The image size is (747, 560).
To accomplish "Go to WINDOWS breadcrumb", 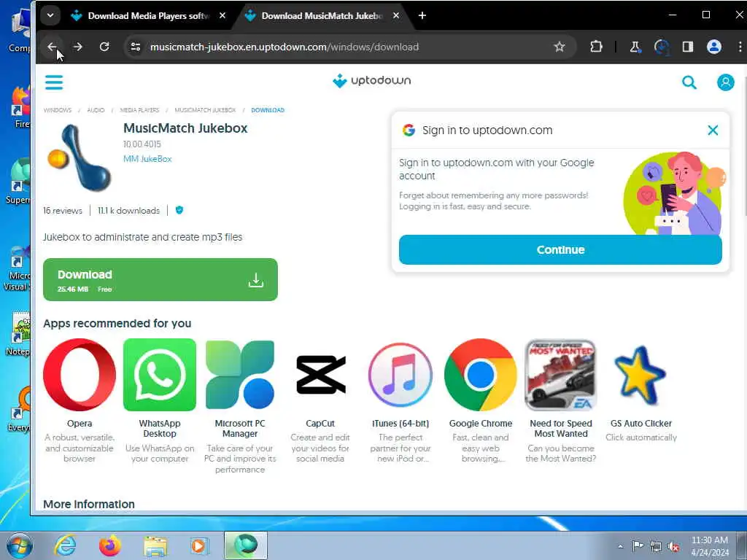I will coord(58,110).
